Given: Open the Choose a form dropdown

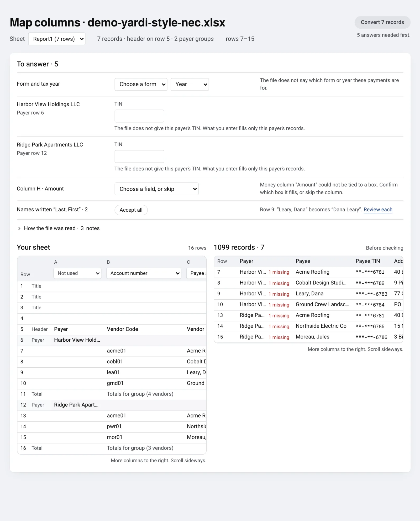Looking at the screenshot, I should (141, 84).
